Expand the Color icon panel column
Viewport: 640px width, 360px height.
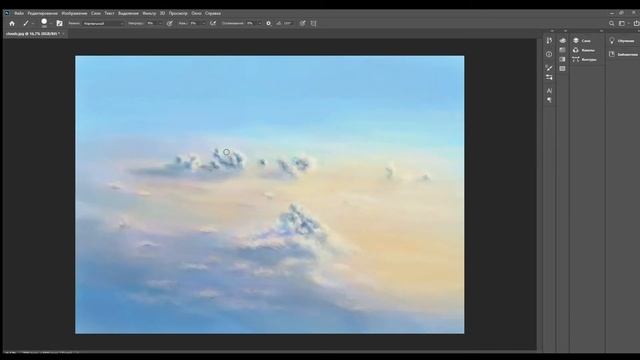(565, 31)
